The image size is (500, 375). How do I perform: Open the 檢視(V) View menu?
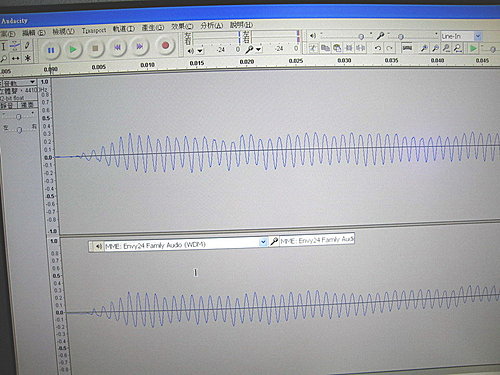click(63, 32)
